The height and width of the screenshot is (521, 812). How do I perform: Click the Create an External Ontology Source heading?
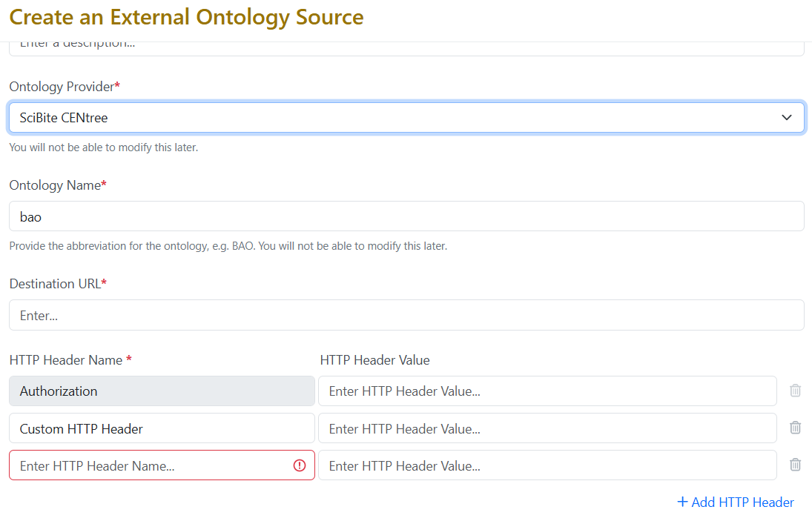186,17
